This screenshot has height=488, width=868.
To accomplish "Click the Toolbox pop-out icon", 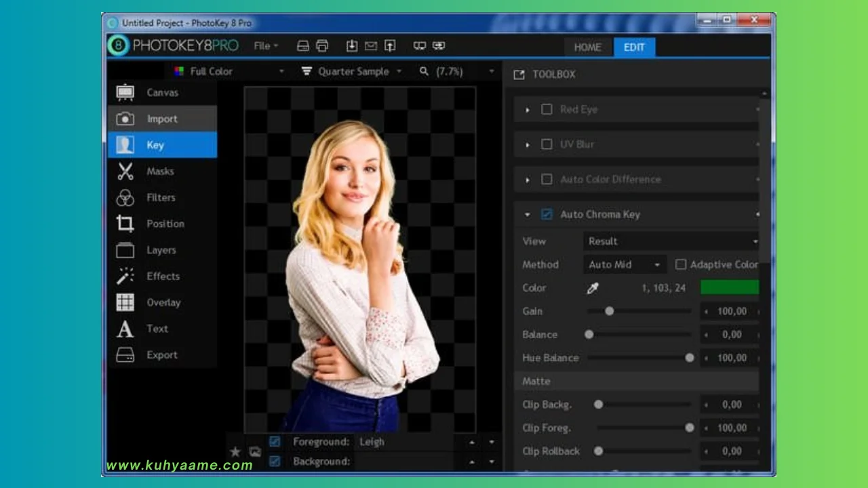I will pos(519,75).
